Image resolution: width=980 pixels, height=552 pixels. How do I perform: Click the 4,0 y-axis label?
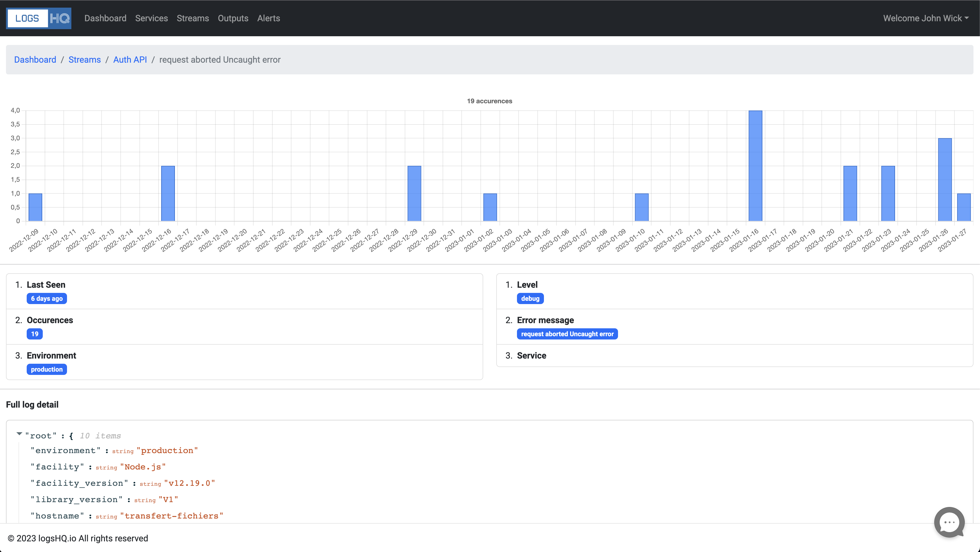tap(15, 110)
